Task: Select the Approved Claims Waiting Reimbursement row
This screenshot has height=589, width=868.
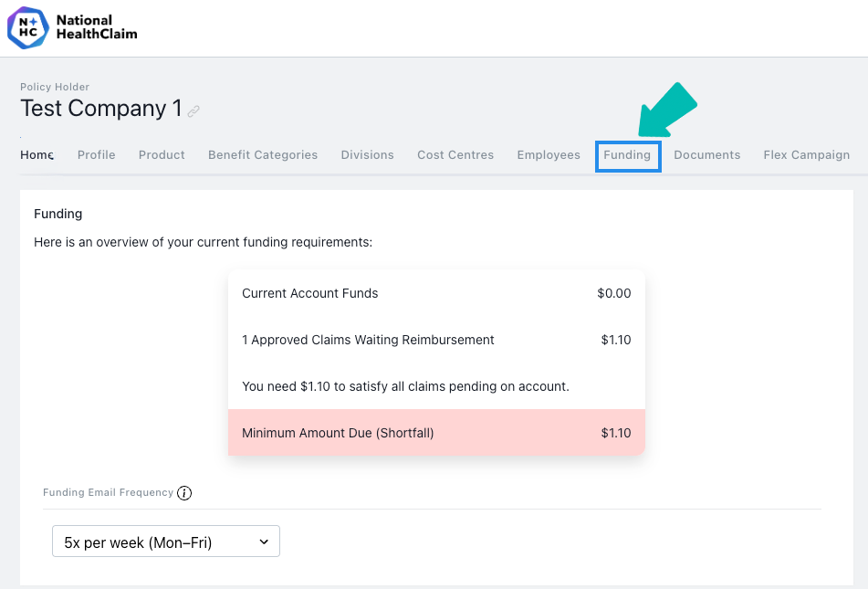Action: (x=437, y=340)
